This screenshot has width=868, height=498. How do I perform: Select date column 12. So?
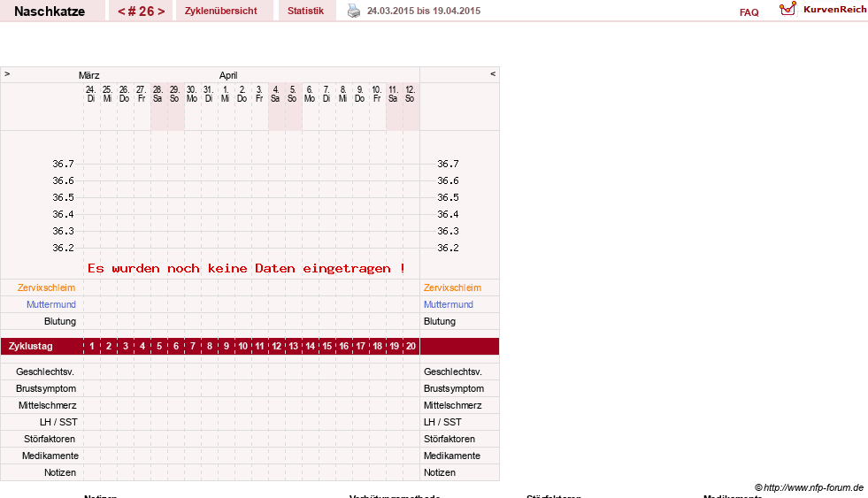pos(410,94)
